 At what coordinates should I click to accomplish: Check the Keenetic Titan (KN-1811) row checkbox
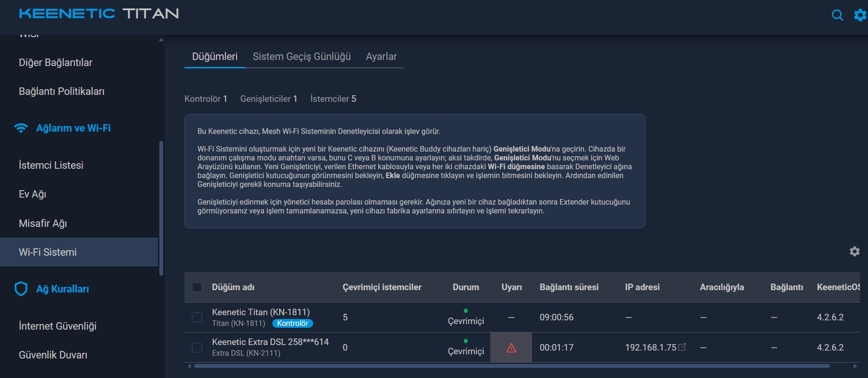[x=197, y=317]
